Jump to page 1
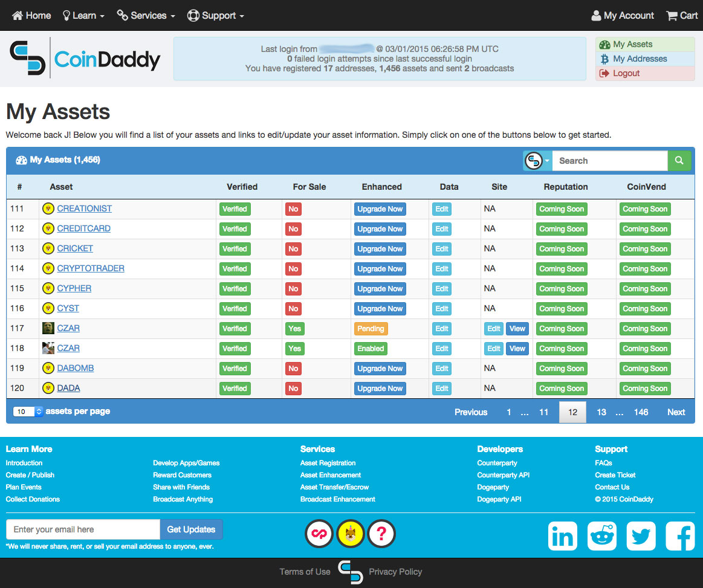Viewport: 703px width, 588px height. click(x=508, y=412)
